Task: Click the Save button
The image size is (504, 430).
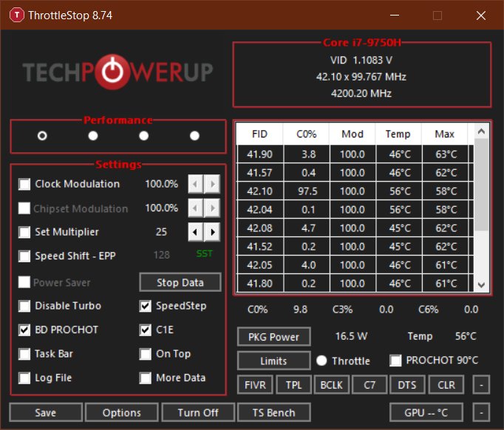Action: [46, 412]
